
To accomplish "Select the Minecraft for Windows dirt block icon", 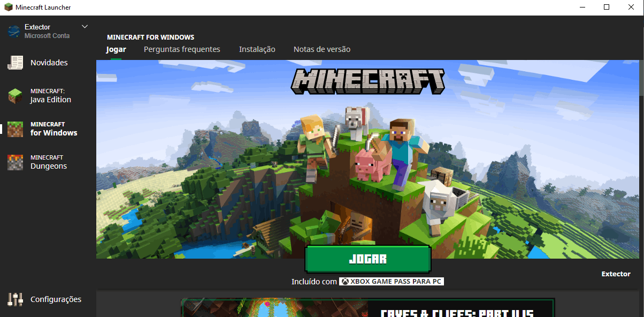I will (15, 129).
